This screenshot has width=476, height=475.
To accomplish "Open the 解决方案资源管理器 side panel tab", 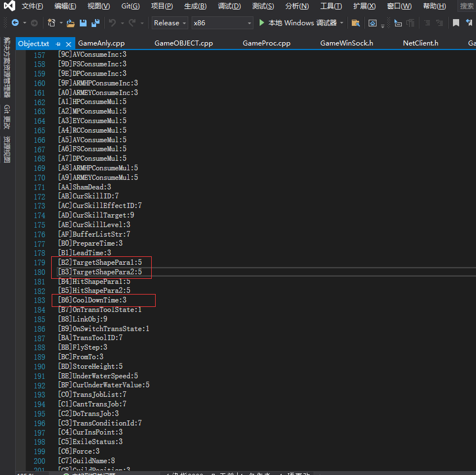I will click(7, 67).
